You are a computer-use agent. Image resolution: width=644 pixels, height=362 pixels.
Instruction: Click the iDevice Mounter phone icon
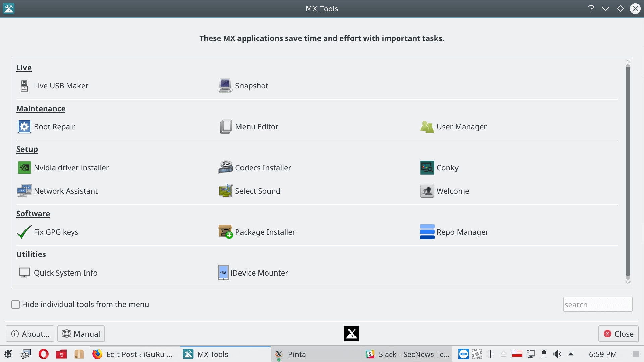223,273
